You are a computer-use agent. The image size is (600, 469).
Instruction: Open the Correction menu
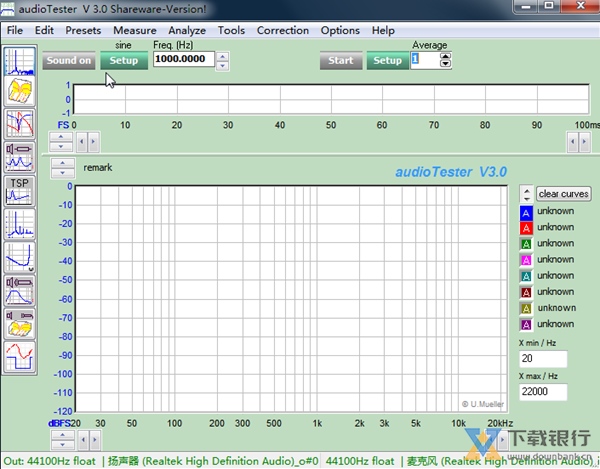point(283,30)
